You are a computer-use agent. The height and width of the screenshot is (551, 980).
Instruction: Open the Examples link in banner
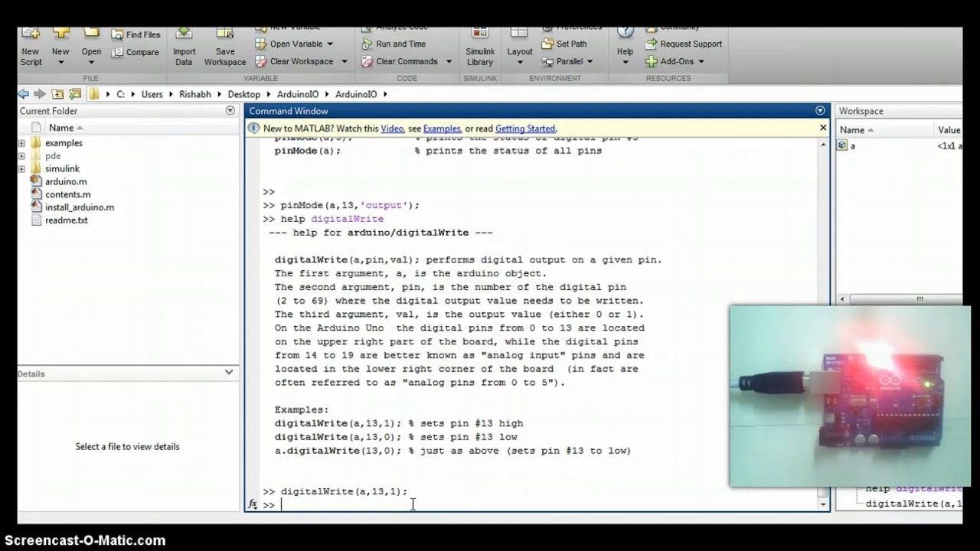pos(442,129)
